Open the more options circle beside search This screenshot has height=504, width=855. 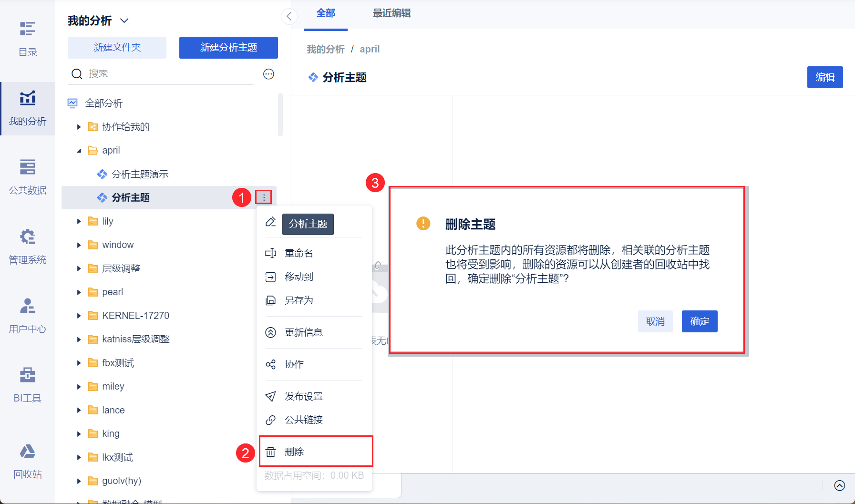(269, 74)
